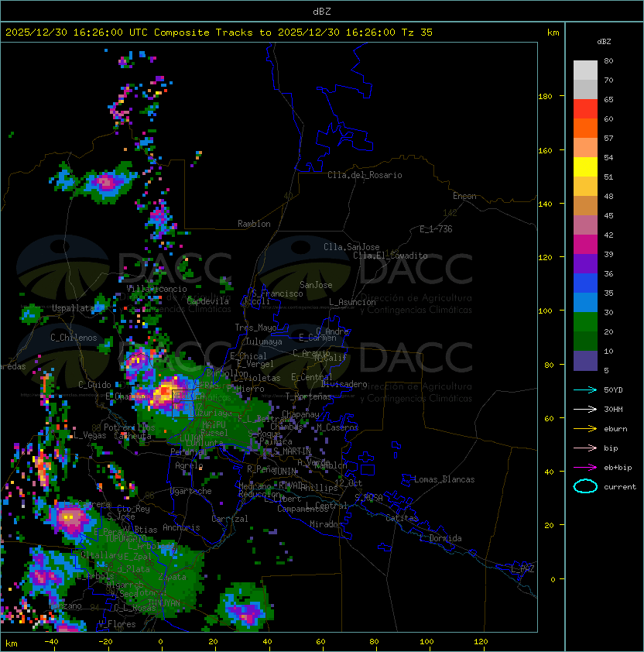
Task: Click the '140' tick on the vertical axis
Action: coord(545,204)
